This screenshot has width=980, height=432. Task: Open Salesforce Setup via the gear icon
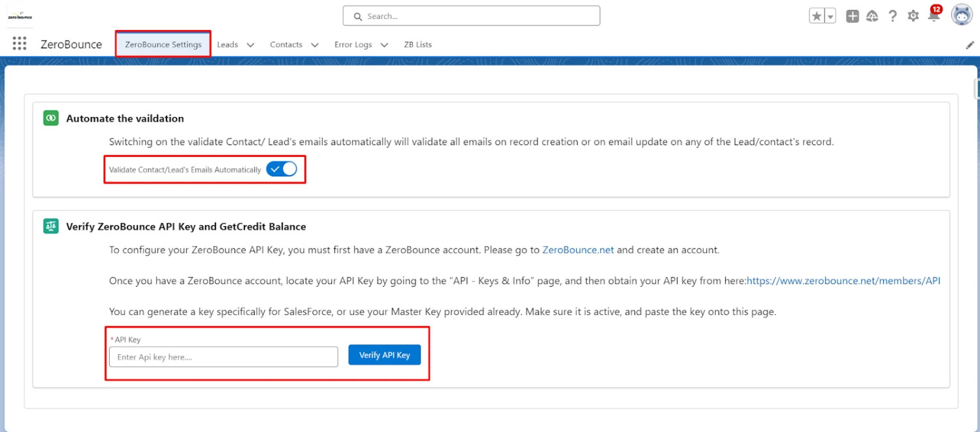click(x=913, y=16)
